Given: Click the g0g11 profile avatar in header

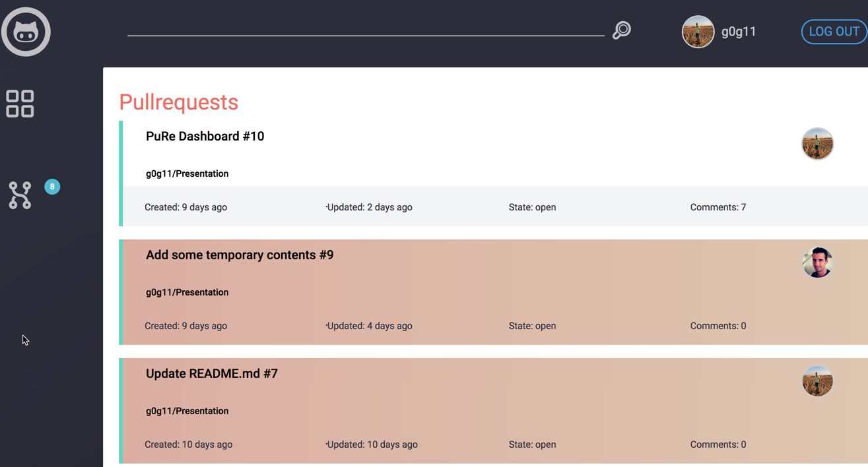Looking at the screenshot, I should (x=698, y=31).
